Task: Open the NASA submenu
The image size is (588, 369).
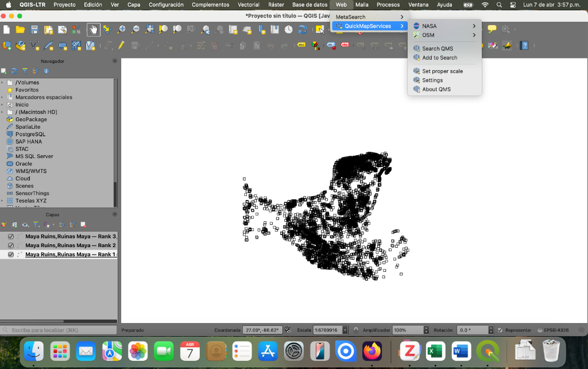Action: 444,26
